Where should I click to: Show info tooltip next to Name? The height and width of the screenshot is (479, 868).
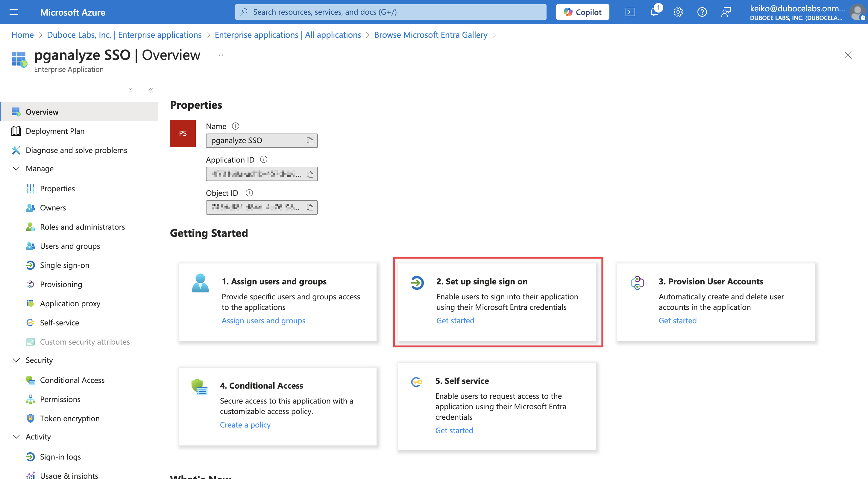(236, 126)
